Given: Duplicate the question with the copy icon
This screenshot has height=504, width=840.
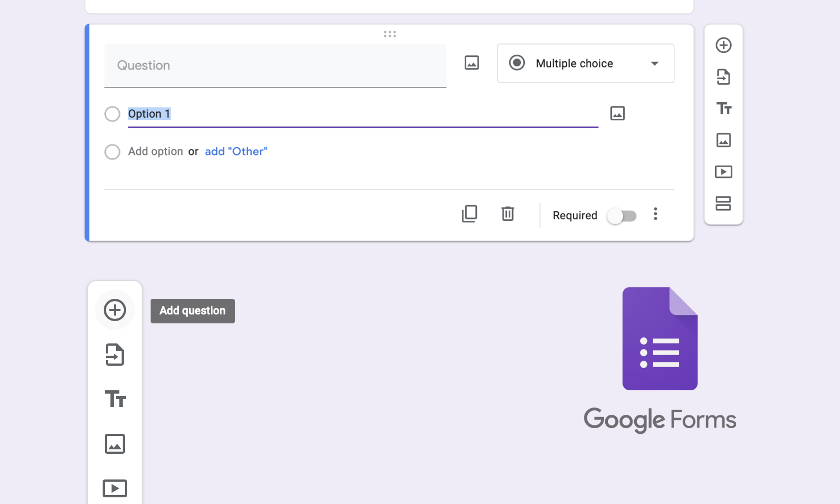Looking at the screenshot, I should (x=470, y=214).
